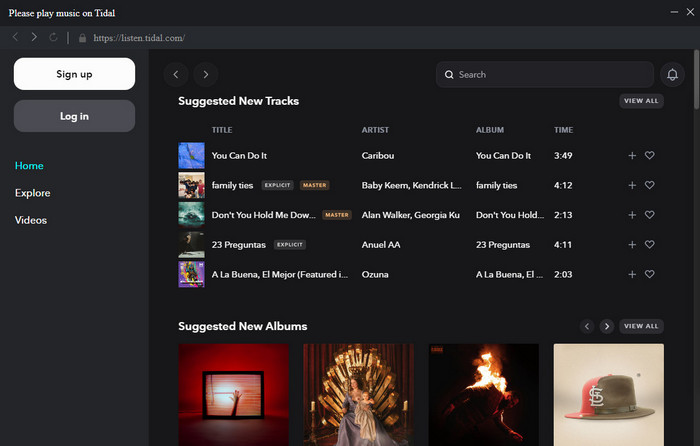Open the baseball cap hat album cover
Viewport: 700px width, 446px height.
coord(608,395)
